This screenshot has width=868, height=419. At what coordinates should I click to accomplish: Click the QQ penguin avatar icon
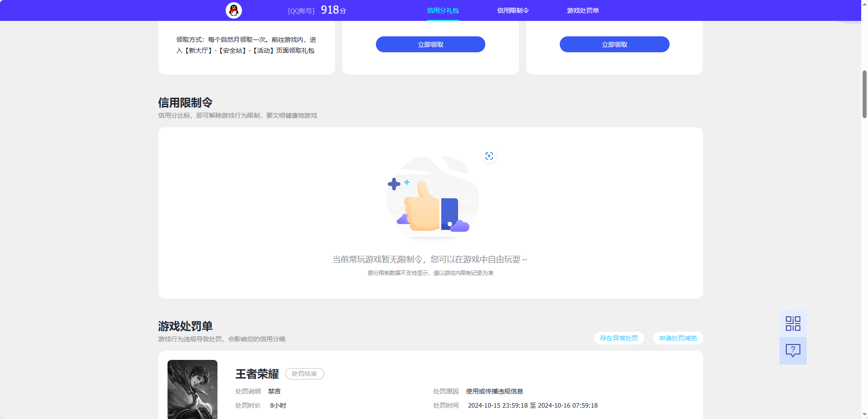click(x=234, y=10)
